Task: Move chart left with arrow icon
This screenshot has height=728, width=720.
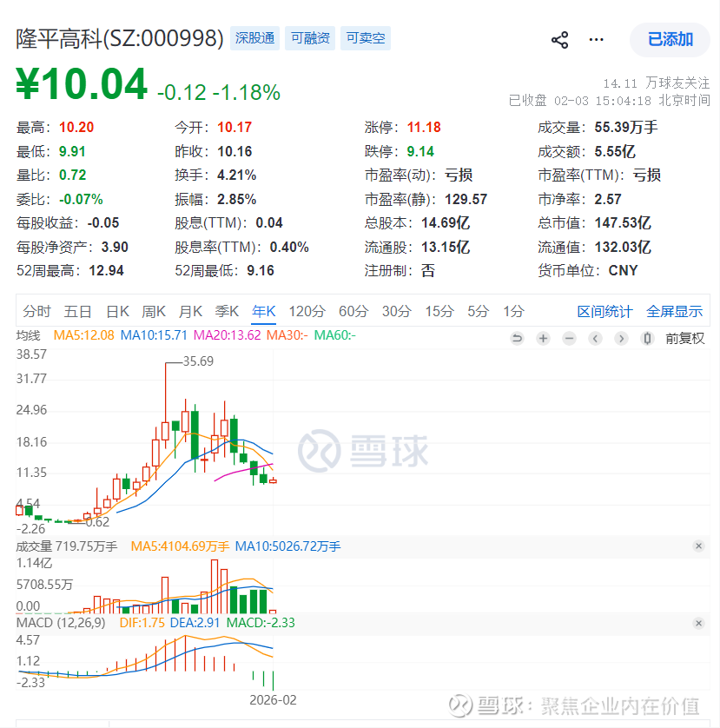Action: coord(595,339)
